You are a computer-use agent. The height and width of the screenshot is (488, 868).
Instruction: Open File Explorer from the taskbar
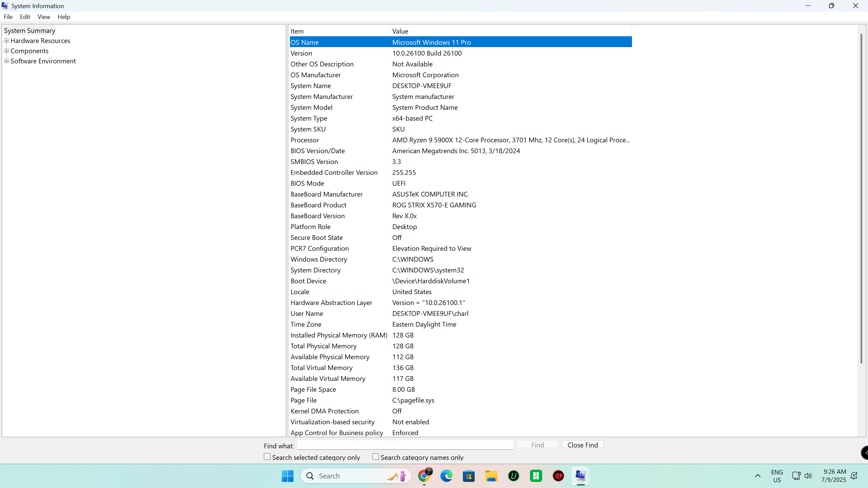491,476
